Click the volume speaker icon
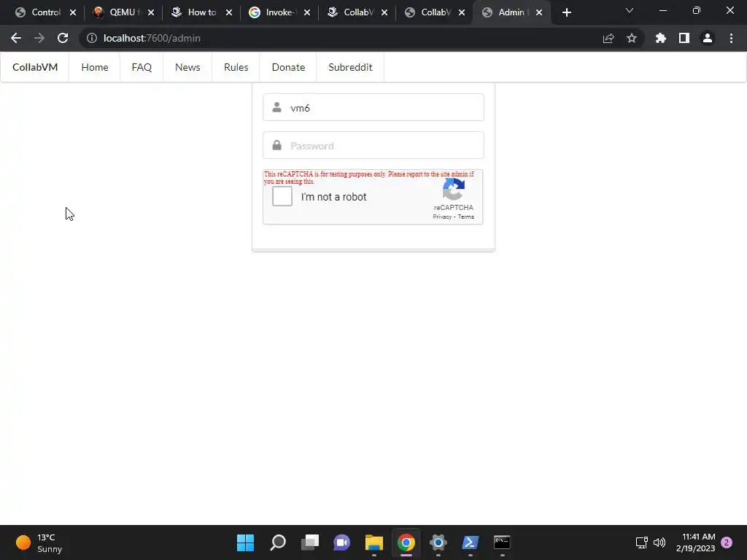This screenshot has width=747, height=560. point(659,542)
